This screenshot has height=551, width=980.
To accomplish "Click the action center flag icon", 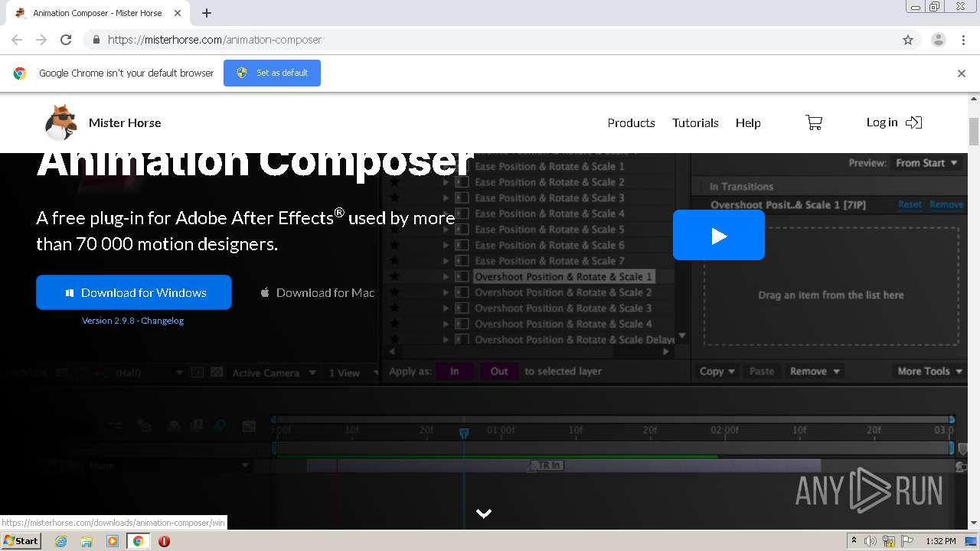I will pyautogui.click(x=907, y=541).
